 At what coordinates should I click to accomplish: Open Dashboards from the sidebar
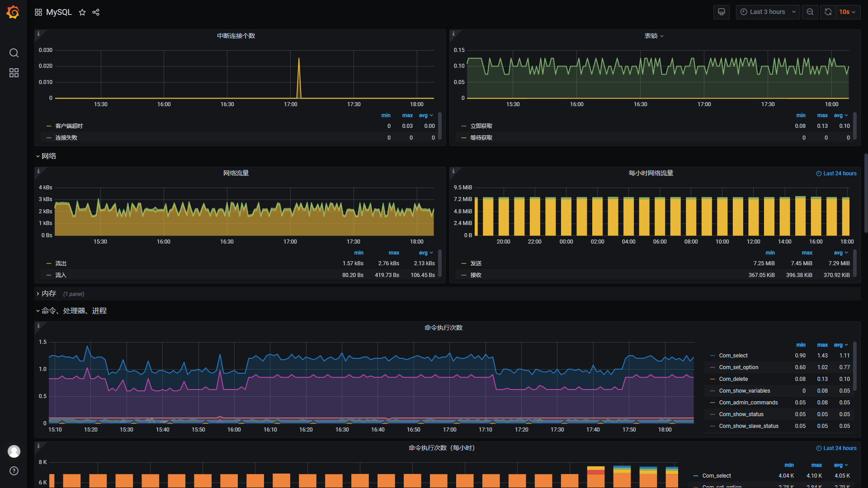point(14,72)
